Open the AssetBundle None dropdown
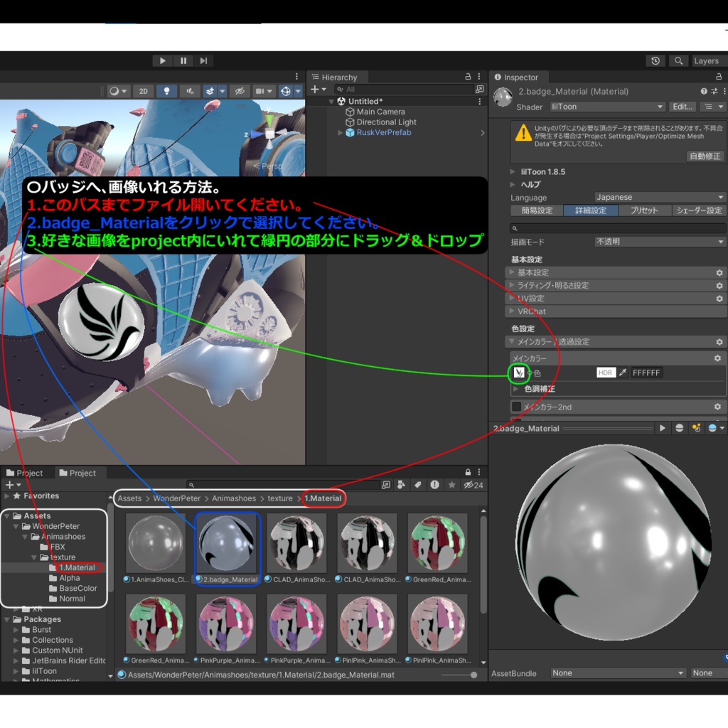The width and height of the screenshot is (728, 728). point(618,673)
